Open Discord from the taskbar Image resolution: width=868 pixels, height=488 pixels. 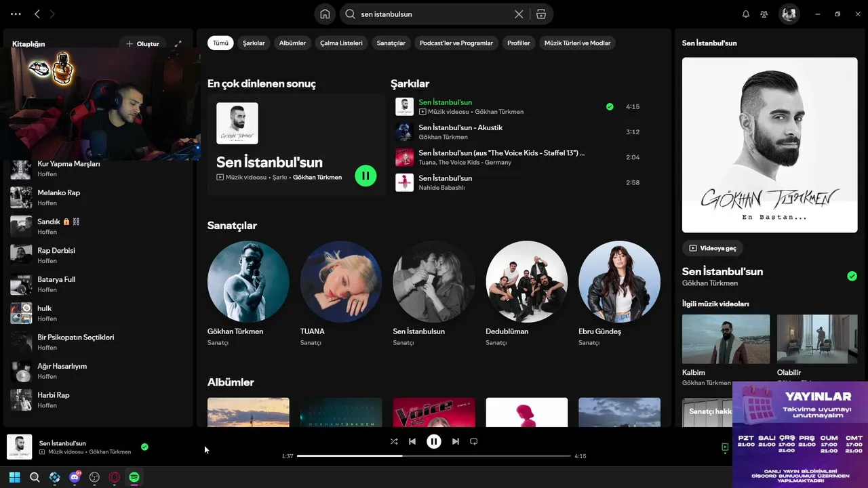75,477
